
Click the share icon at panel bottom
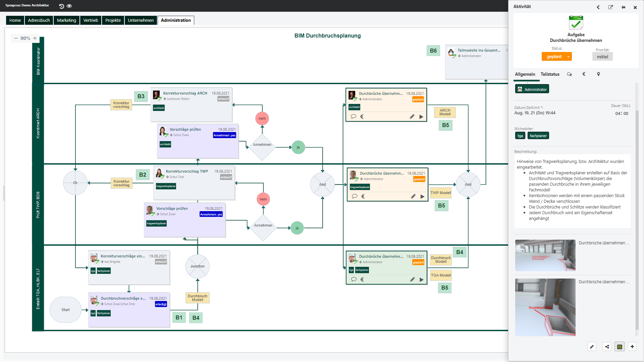coord(607,347)
